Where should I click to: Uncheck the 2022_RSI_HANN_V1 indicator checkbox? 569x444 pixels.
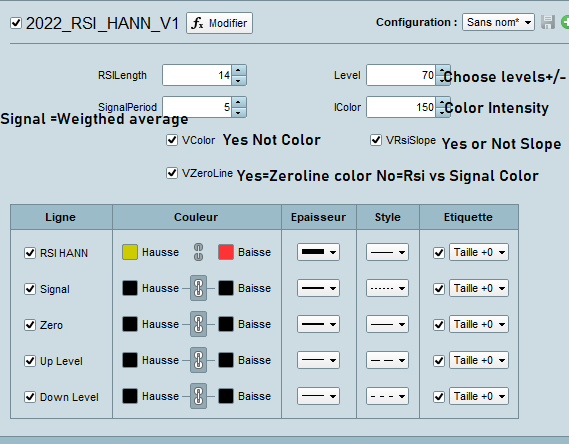point(16,23)
